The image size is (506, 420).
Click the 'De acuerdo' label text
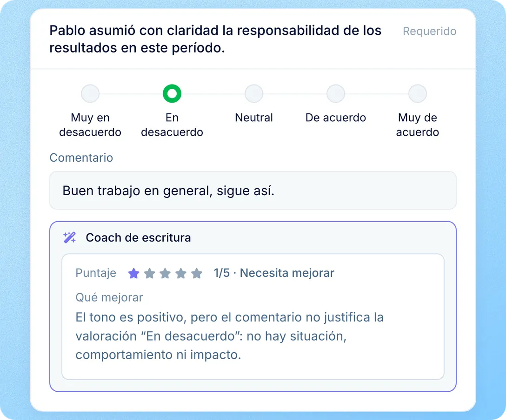336,118
